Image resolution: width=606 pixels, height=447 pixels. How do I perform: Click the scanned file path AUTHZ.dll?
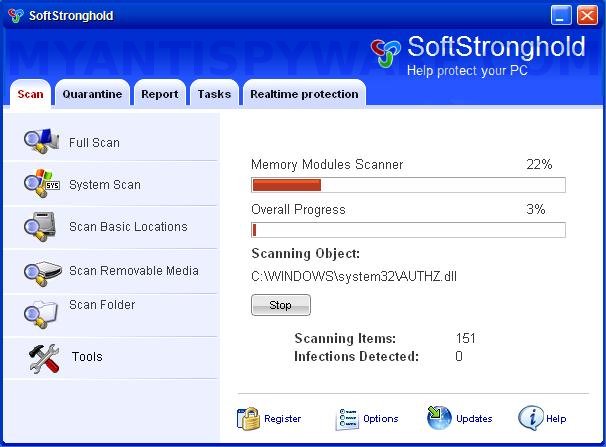coord(354,276)
